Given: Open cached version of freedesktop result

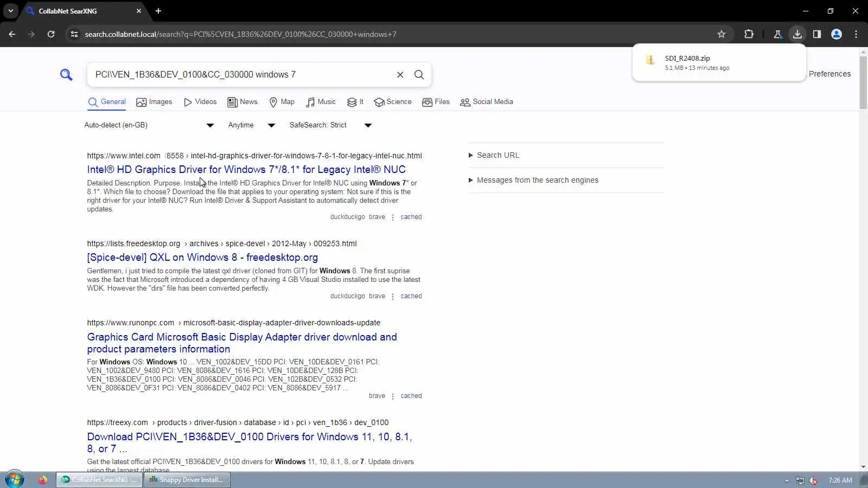Looking at the screenshot, I should 411,296.
